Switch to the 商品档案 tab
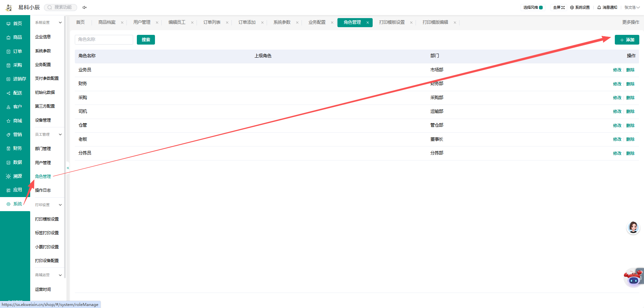This screenshot has height=308, width=644. pyautogui.click(x=107, y=22)
